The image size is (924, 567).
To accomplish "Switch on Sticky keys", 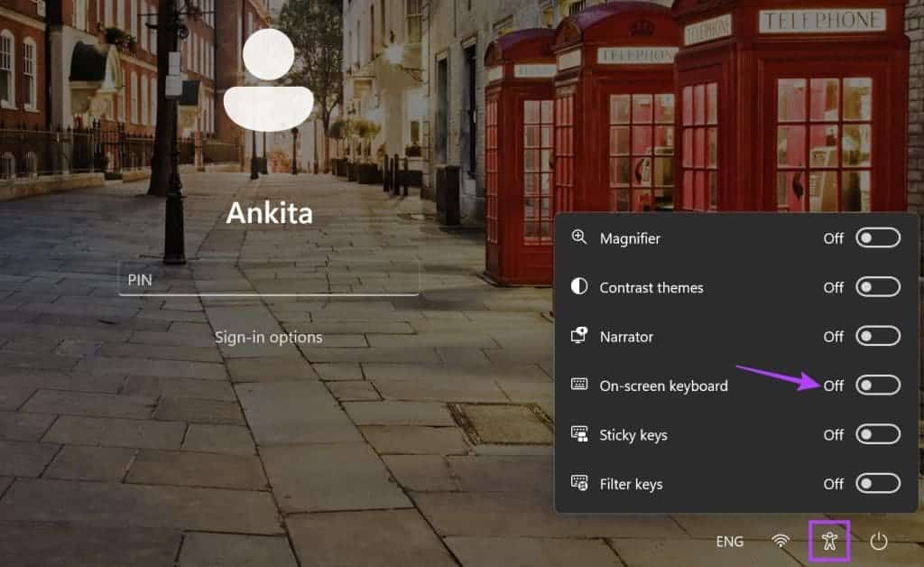I will (877, 434).
